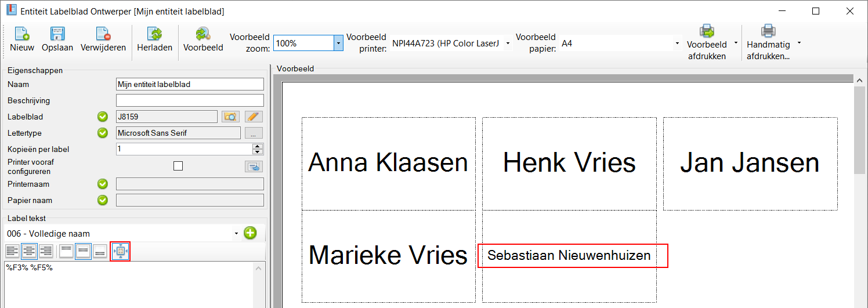
Task: Add field with the green plus icon
Action: tap(250, 234)
